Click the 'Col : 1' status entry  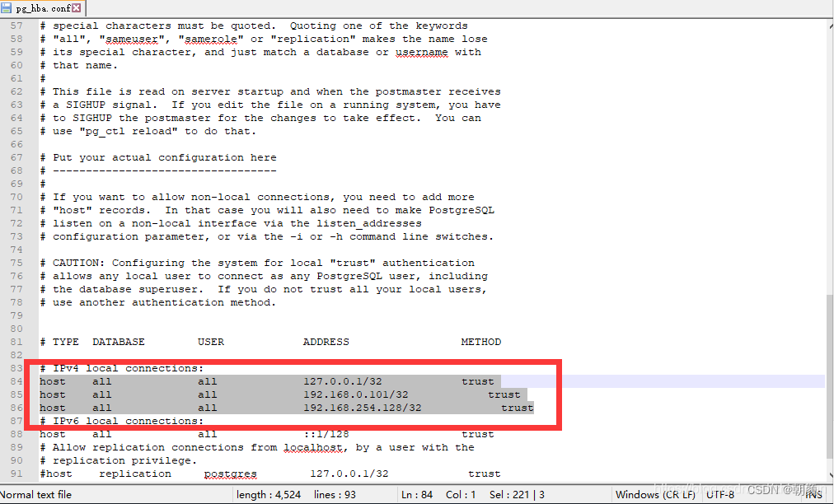pyautogui.click(x=461, y=495)
